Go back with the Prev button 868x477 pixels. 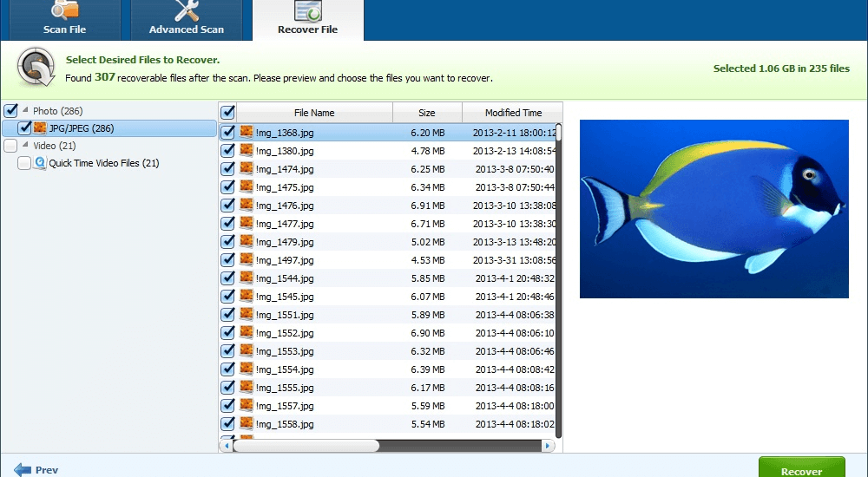[36, 470]
